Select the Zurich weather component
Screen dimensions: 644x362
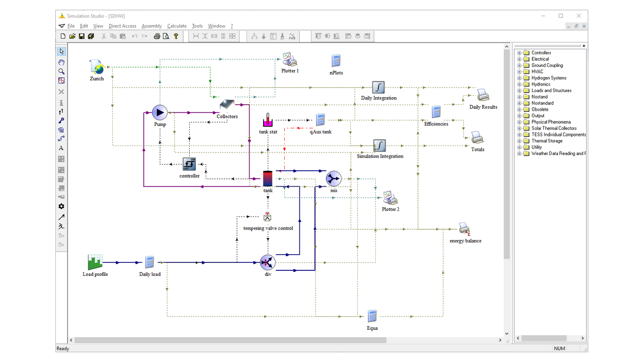click(x=97, y=67)
